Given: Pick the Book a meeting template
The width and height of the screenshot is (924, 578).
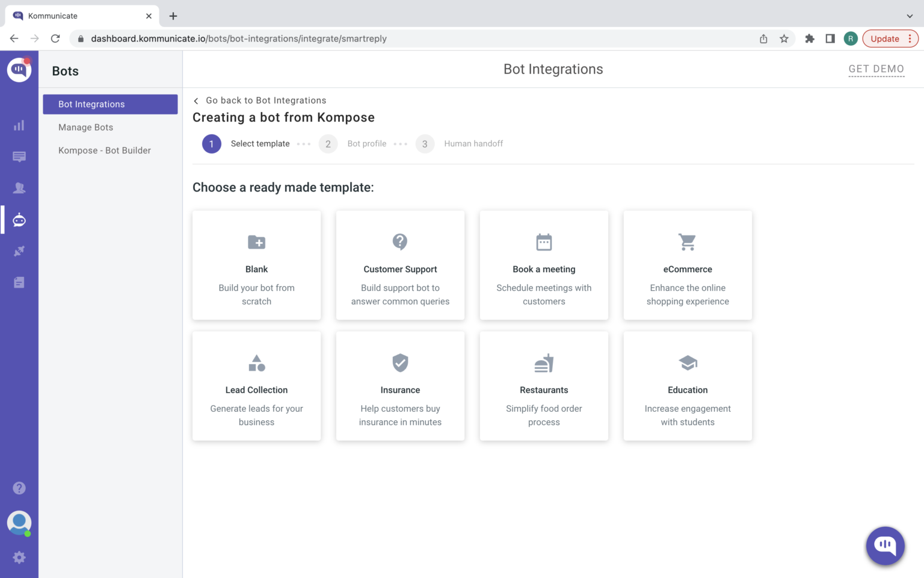Looking at the screenshot, I should point(544,265).
